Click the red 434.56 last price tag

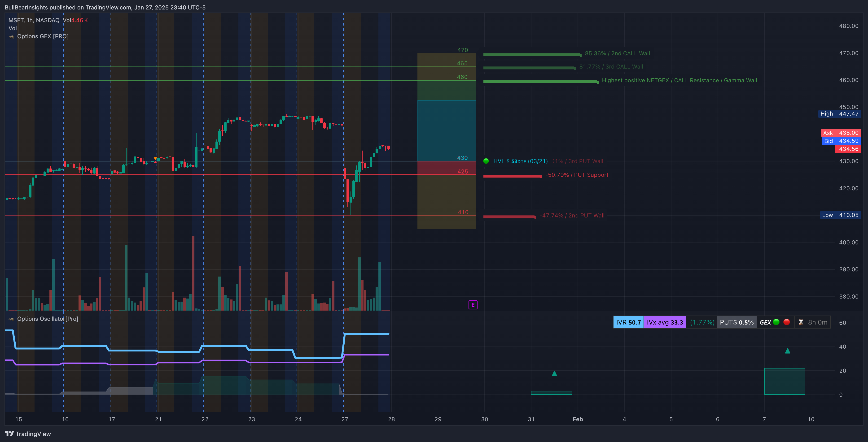pos(848,149)
